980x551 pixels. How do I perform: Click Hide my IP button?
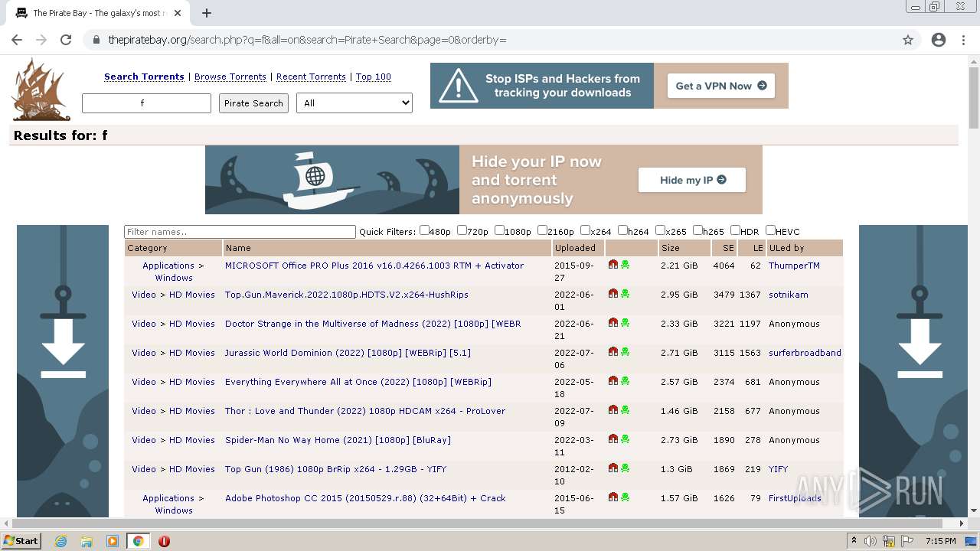(692, 180)
